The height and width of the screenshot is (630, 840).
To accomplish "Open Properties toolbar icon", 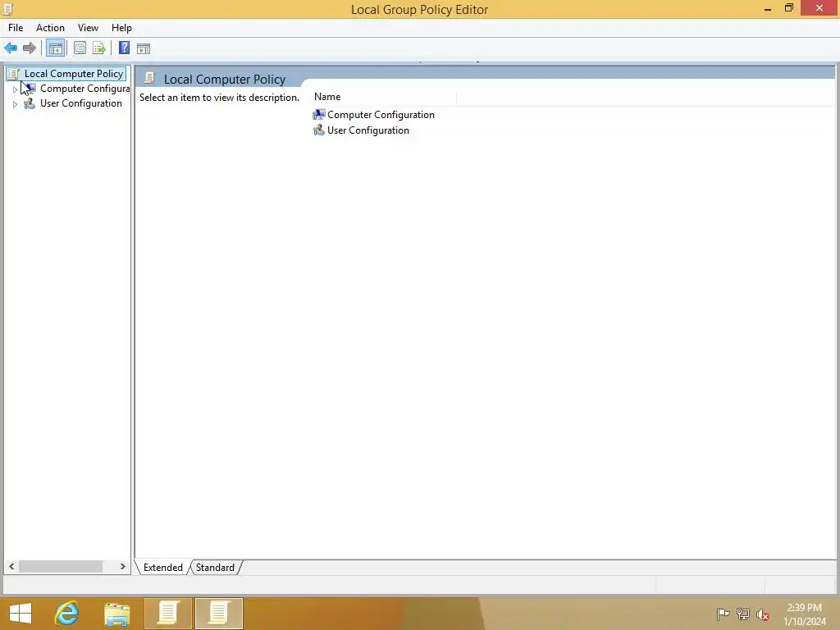I will click(x=80, y=48).
